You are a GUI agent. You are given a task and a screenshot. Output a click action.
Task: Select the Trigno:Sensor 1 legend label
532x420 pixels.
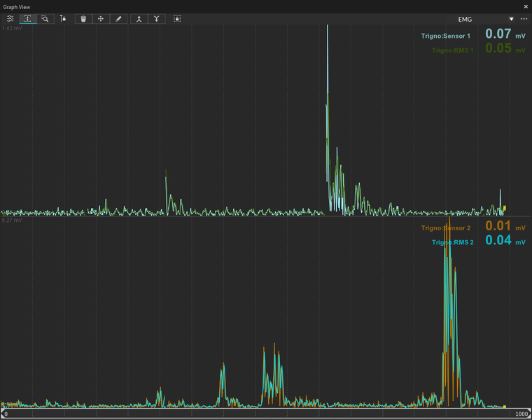pos(446,35)
